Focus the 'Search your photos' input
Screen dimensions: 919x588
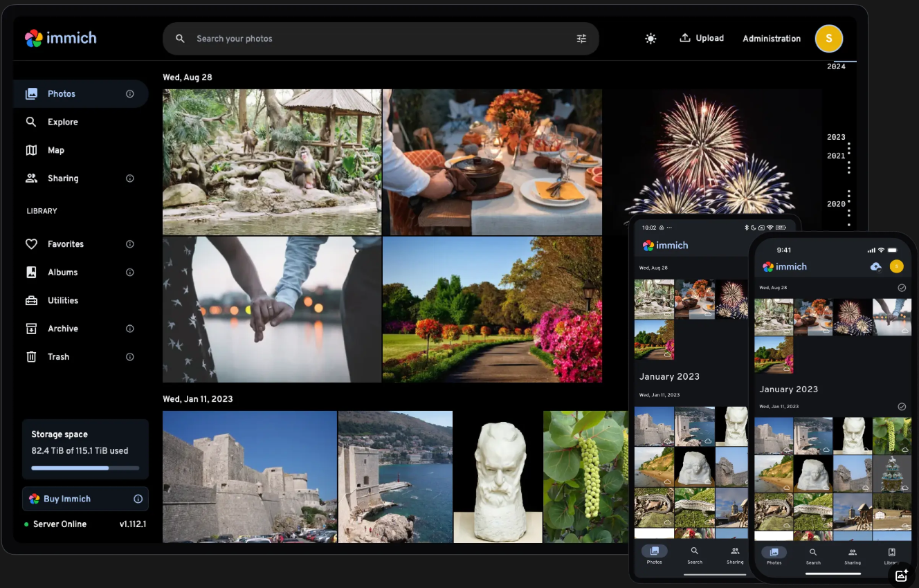(381, 39)
